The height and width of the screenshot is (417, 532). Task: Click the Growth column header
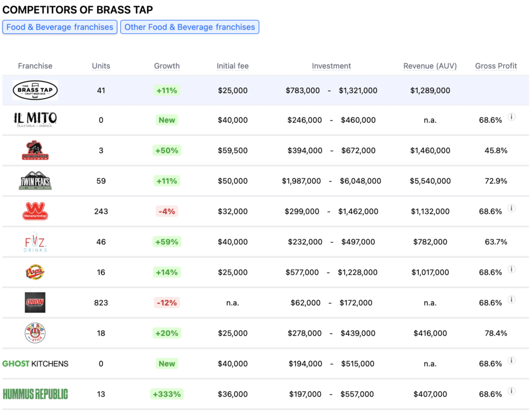point(167,66)
